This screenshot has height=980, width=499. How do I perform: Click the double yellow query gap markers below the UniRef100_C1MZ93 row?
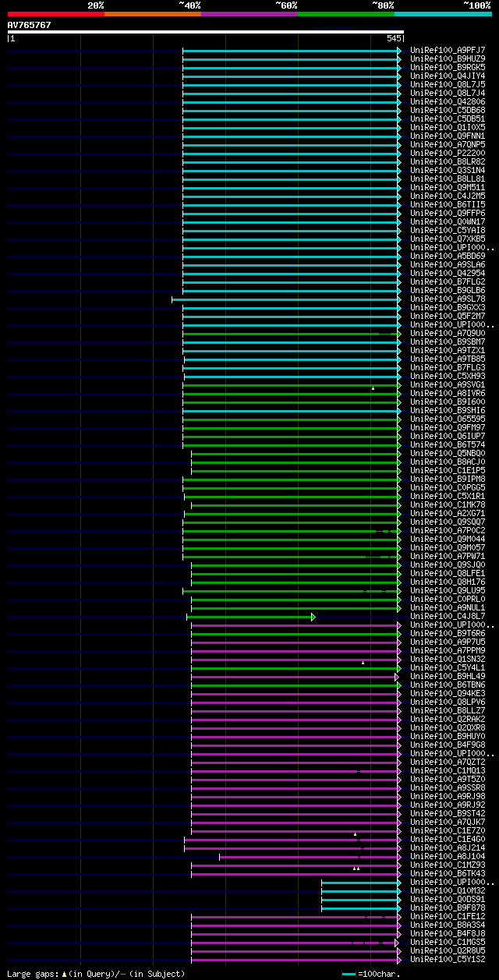point(356,868)
